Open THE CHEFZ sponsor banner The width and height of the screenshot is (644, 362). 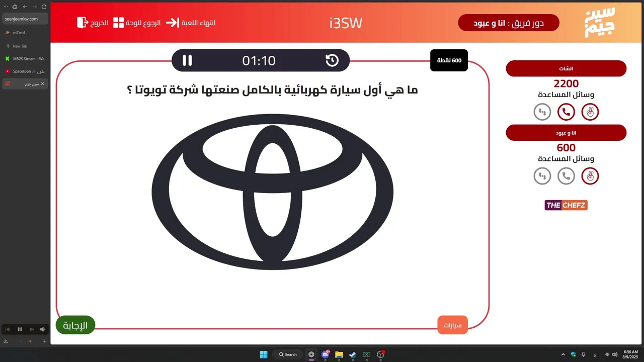pyautogui.click(x=566, y=205)
